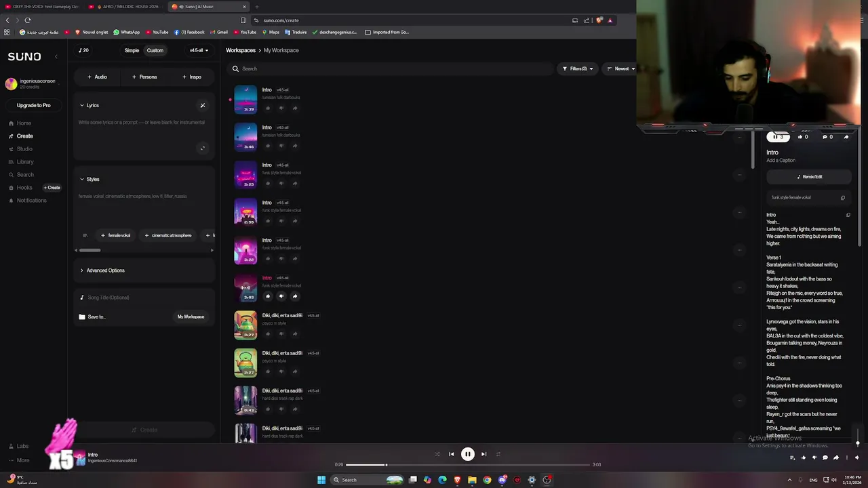Open the Newest sort dropdown
This screenshot has height=488, width=868.
tap(621, 68)
